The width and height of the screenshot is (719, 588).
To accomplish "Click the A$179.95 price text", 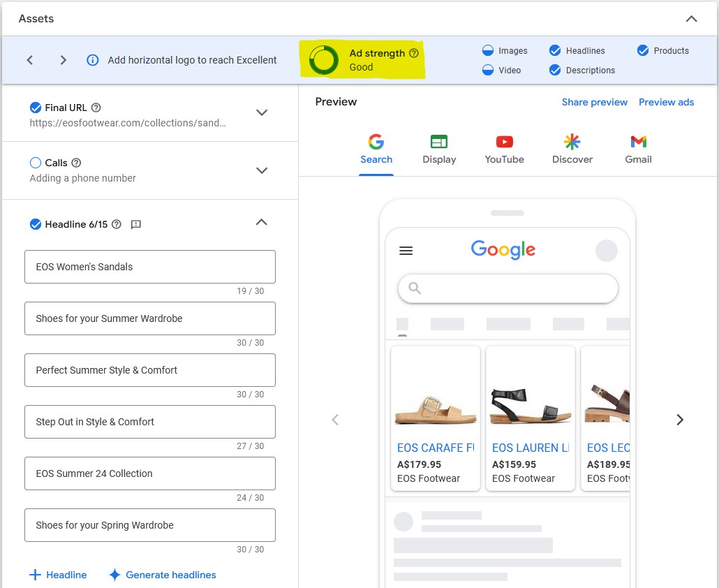I will (x=419, y=464).
